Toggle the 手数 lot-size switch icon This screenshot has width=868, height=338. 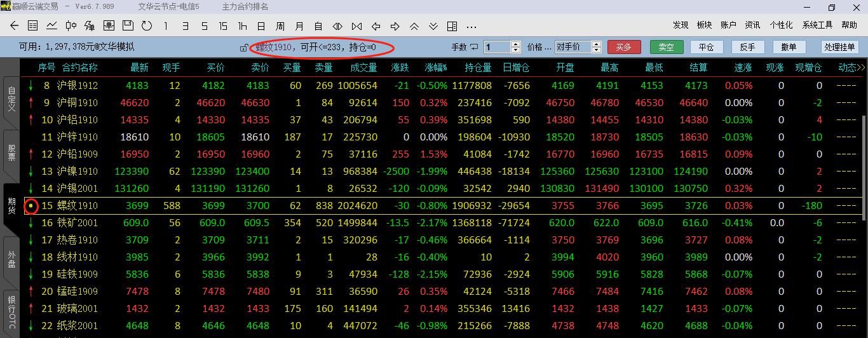(x=474, y=47)
